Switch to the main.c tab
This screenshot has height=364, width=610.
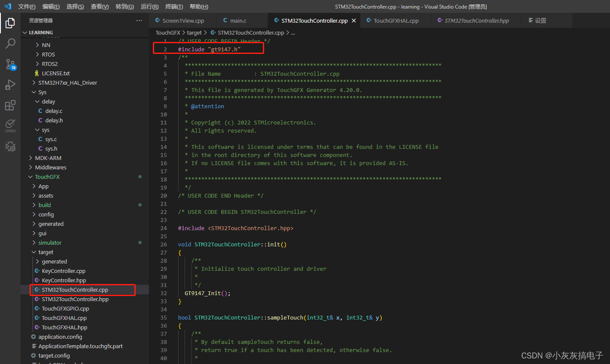point(238,21)
